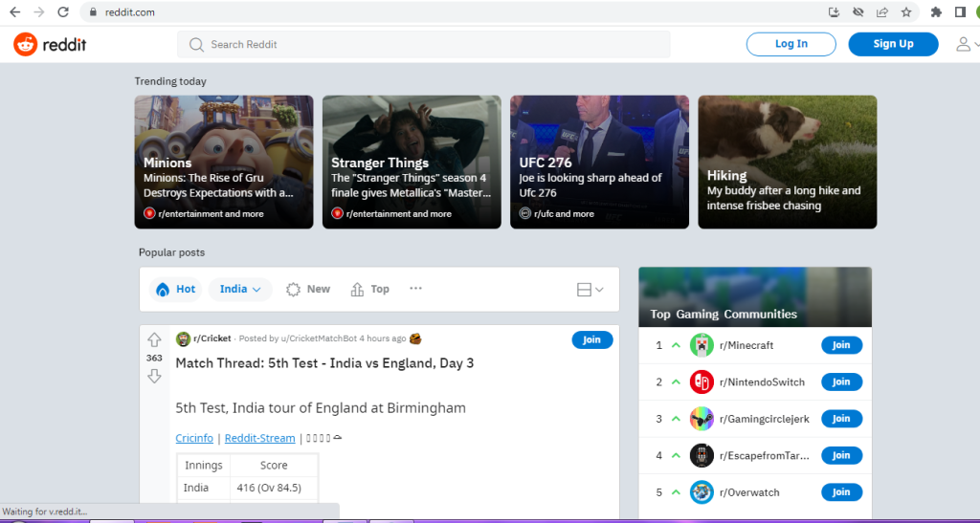Viewport: 980px width, 523px height.
Task: Click the crossed-eye icon in the address bar
Action: (x=858, y=11)
